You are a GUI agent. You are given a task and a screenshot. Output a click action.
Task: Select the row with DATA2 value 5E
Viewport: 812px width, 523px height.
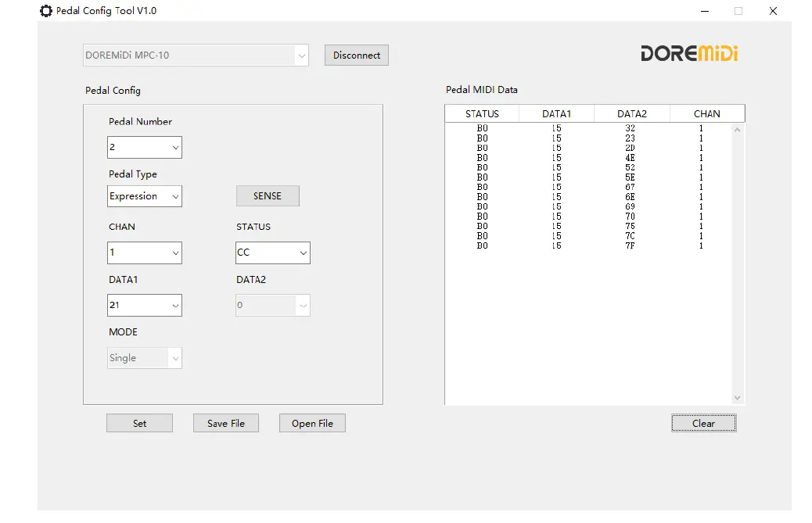[x=588, y=177]
